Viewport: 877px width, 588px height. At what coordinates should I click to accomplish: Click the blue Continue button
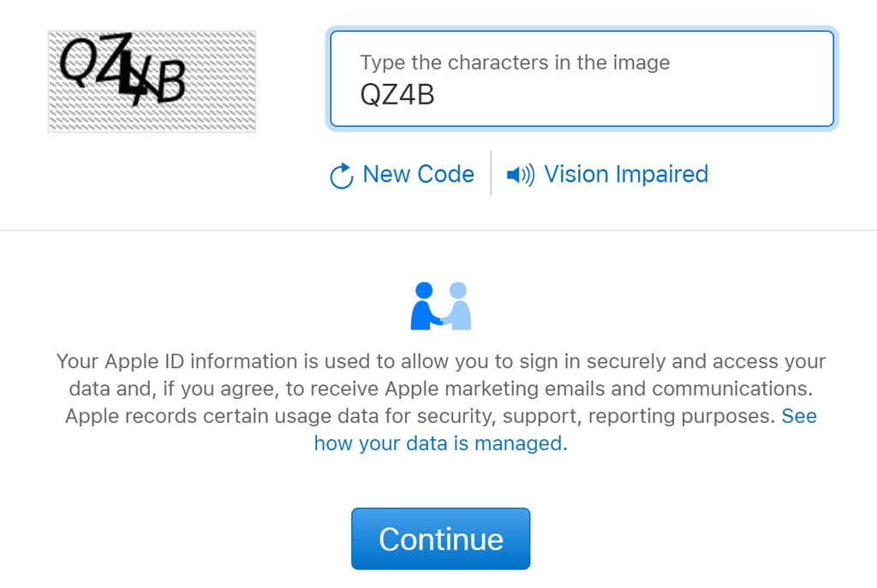click(x=441, y=539)
